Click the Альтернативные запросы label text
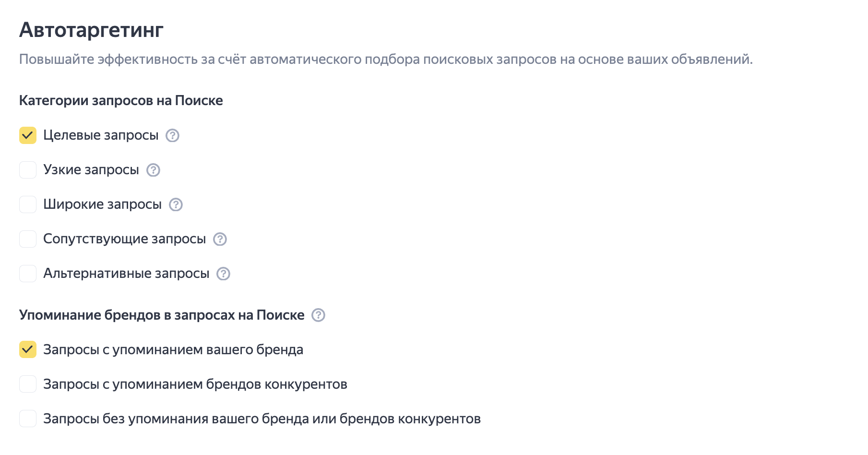The height and width of the screenshot is (455, 868). point(126,274)
